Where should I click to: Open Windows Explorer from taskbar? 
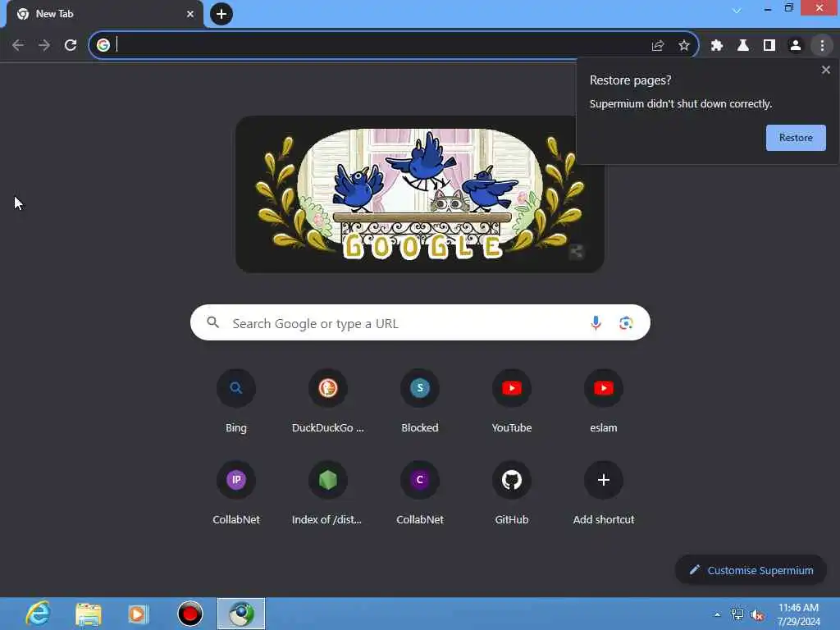click(88, 614)
